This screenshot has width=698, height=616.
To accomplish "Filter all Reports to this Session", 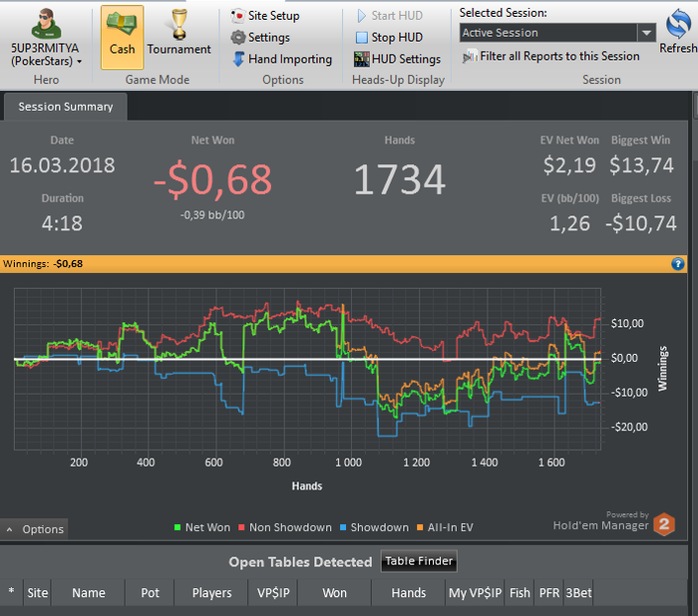I will (x=551, y=57).
